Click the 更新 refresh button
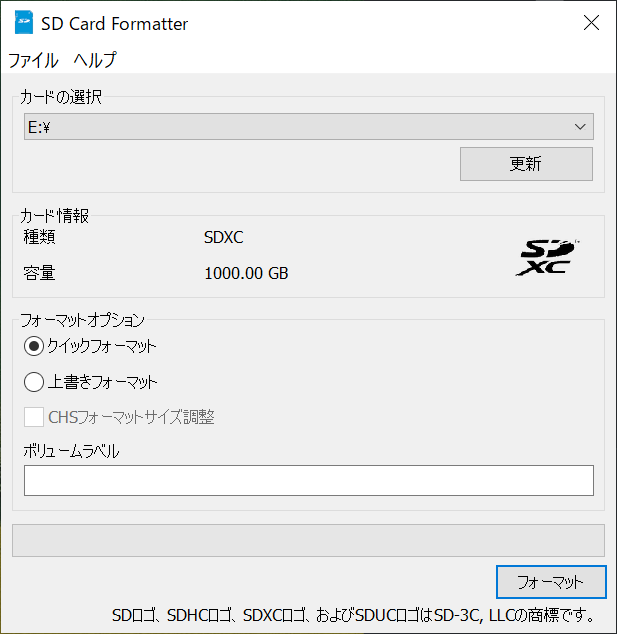 click(526, 164)
